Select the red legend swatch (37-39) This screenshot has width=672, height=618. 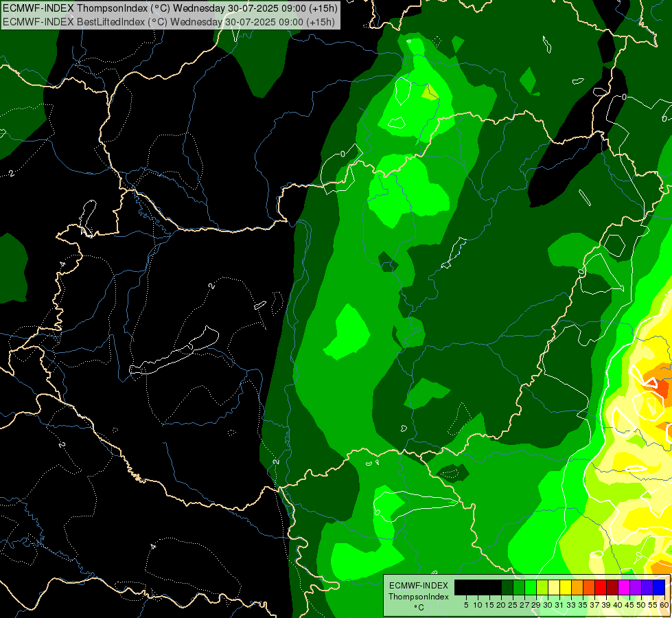601,588
